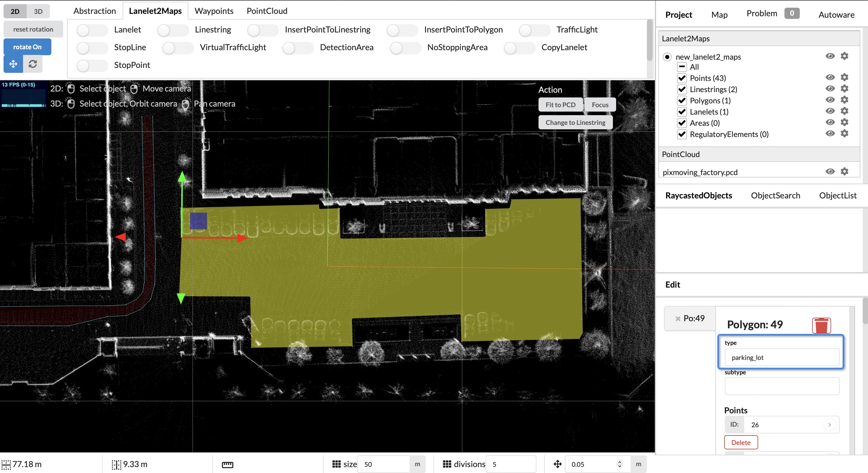Increase the 0.05 m step value with the stepper
The image size is (868, 473).
[620, 462]
